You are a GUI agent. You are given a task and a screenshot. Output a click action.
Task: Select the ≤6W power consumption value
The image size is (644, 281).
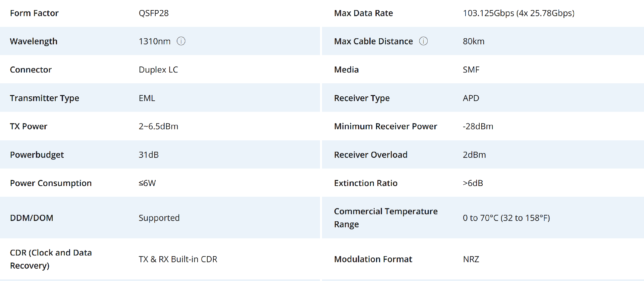tap(147, 183)
